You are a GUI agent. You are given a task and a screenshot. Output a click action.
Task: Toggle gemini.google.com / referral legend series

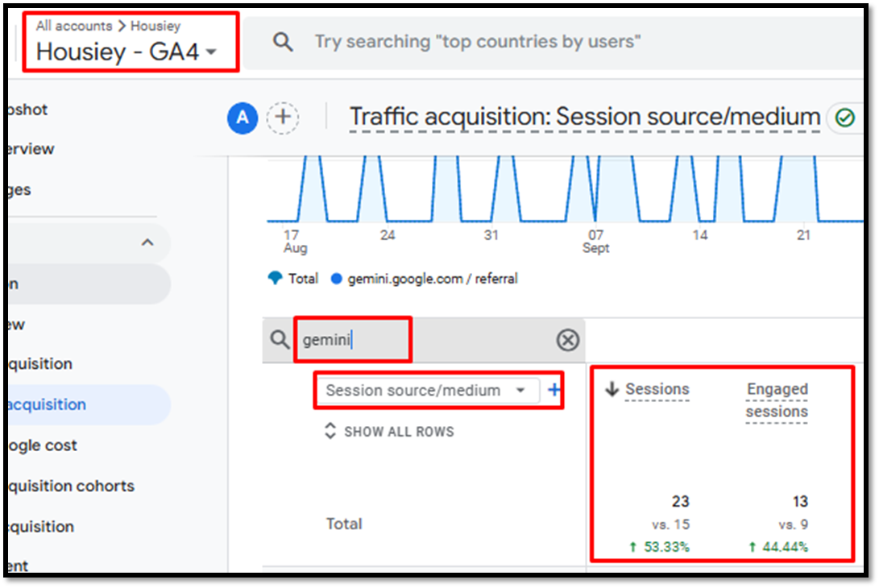coord(424,279)
